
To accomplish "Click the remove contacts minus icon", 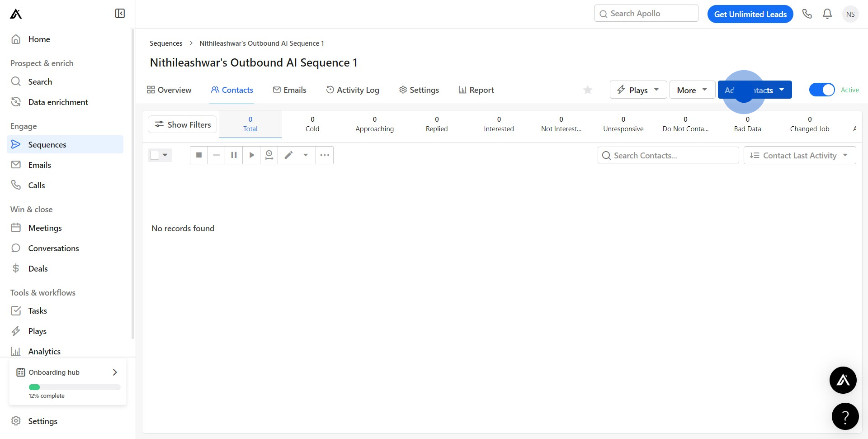I will point(216,155).
